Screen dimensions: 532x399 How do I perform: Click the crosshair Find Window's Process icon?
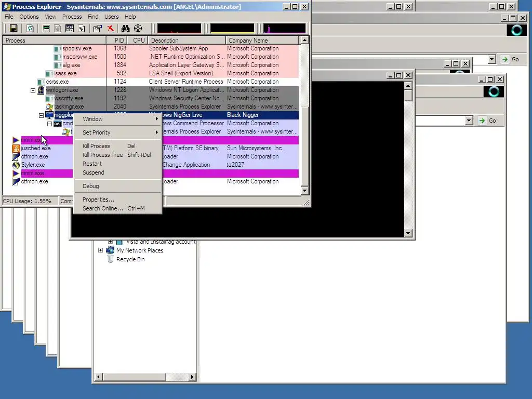(138, 29)
